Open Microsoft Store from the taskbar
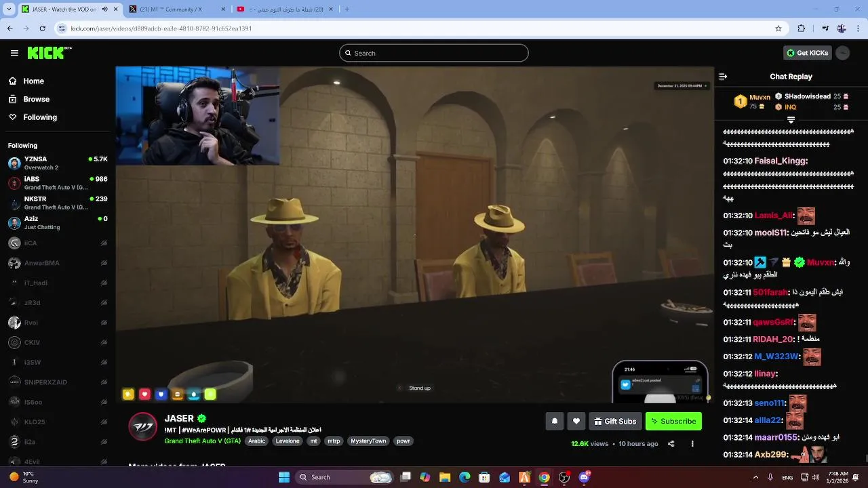Image resolution: width=868 pixels, height=488 pixels. click(484, 477)
